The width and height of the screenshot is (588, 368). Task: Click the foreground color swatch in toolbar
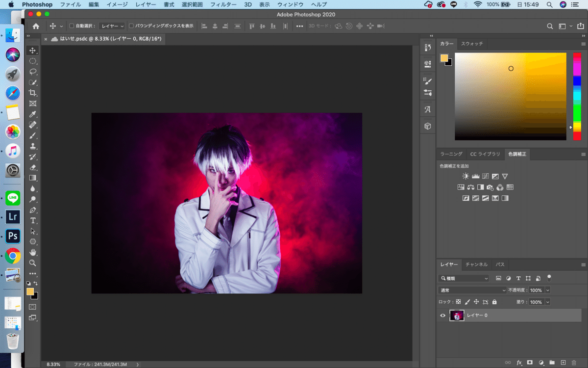pos(30,291)
